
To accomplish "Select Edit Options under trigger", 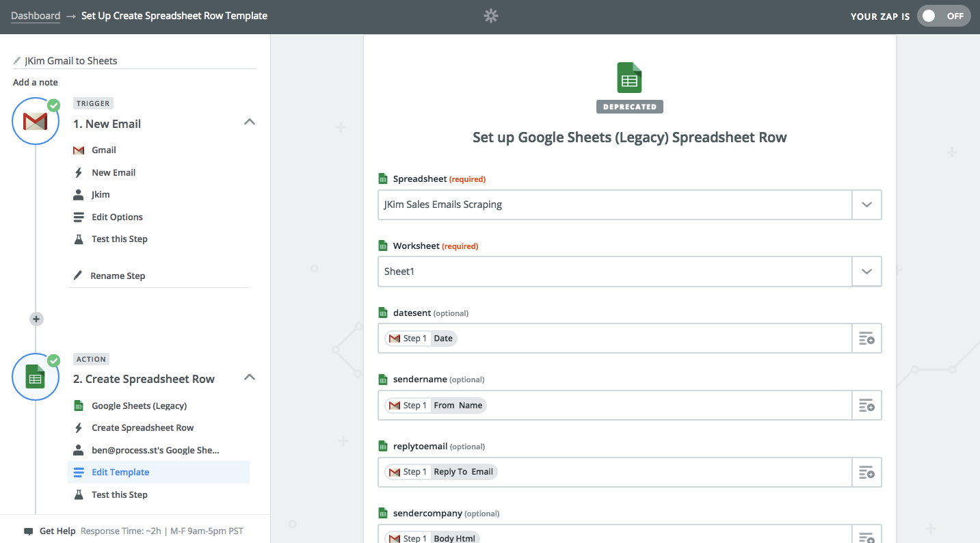I will [x=117, y=217].
